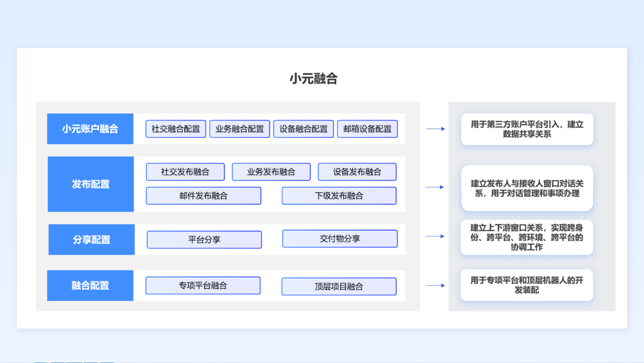Click the 专项平台融合 box
644x363 pixels.
(203, 286)
